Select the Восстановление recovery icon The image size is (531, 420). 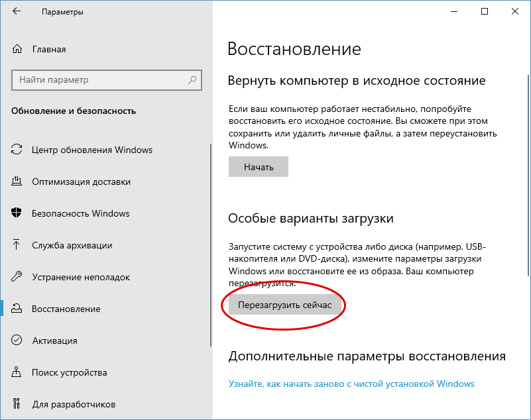(17, 308)
